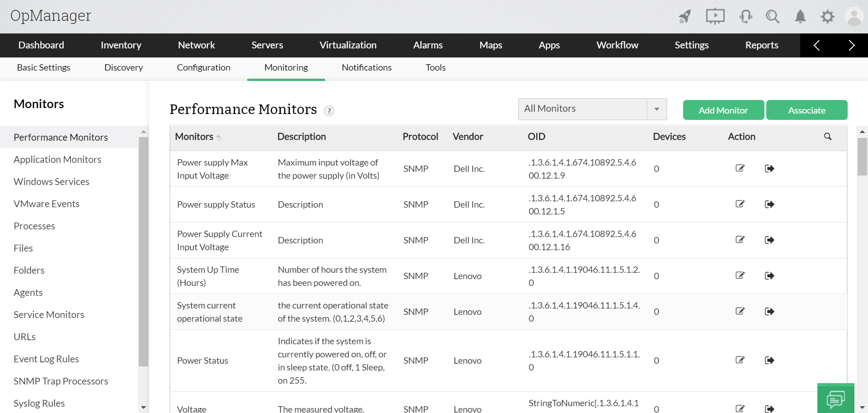
Task: Click the headset support icon
Action: [x=745, y=17]
